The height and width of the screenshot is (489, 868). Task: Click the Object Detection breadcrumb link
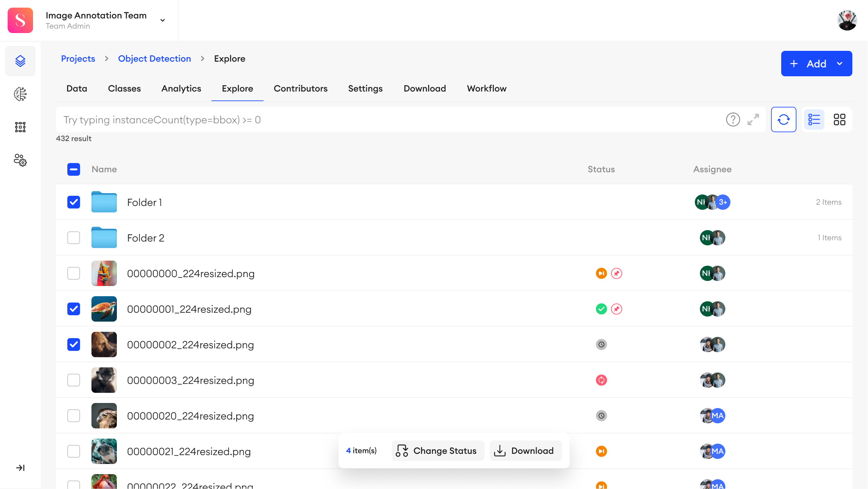coord(155,59)
